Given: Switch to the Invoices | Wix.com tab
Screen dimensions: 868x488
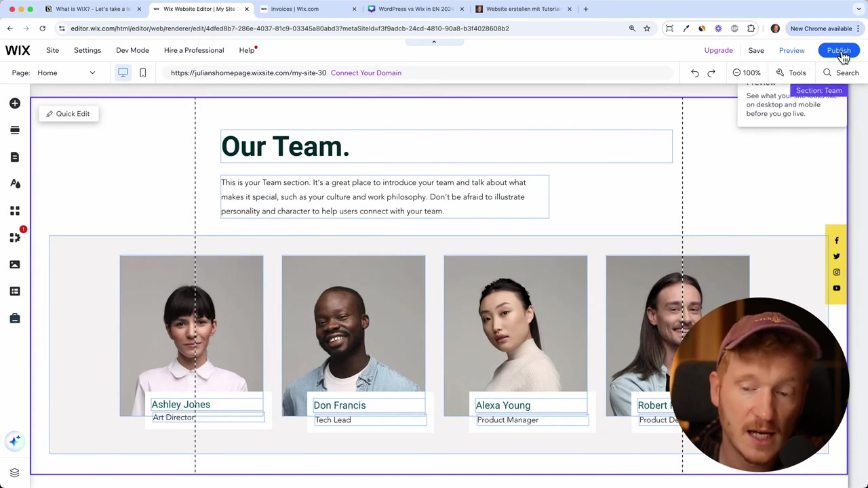Looking at the screenshot, I should tap(309, 9).
